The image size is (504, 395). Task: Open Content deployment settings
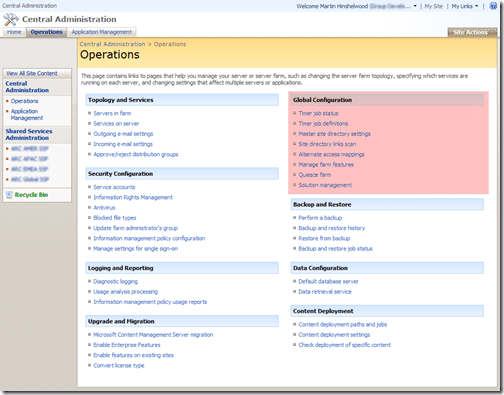coord(334,335)
